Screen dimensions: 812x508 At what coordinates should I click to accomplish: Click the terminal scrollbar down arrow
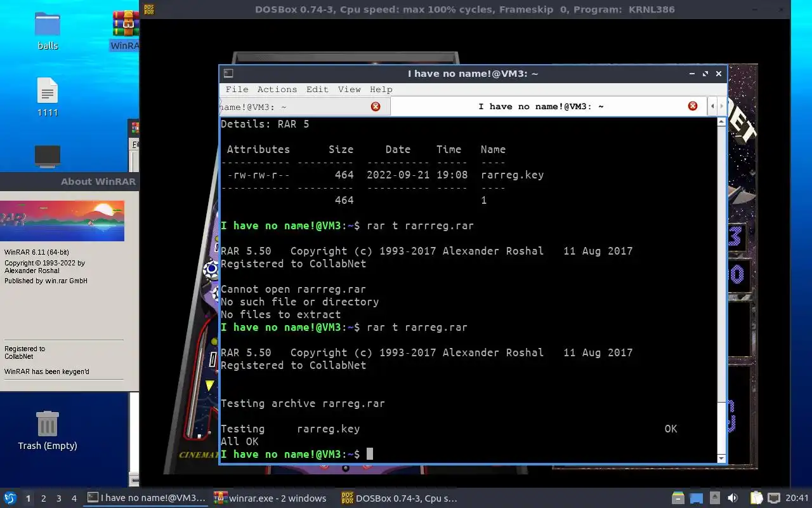(721, 458)
